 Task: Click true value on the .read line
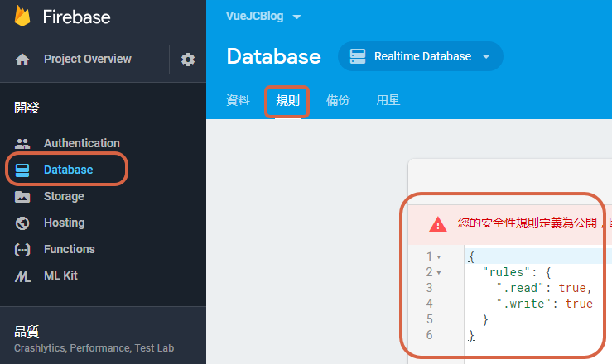(x=572, y=288)
